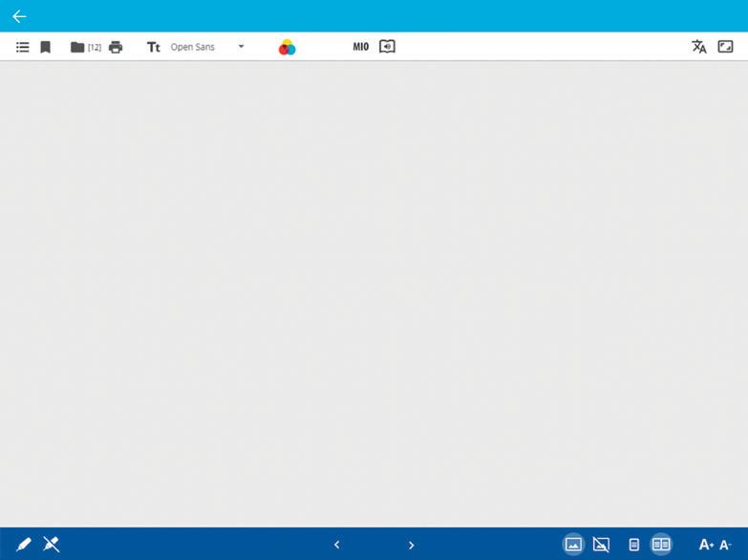Open the bookmarks icon

[x=45, y=47]
